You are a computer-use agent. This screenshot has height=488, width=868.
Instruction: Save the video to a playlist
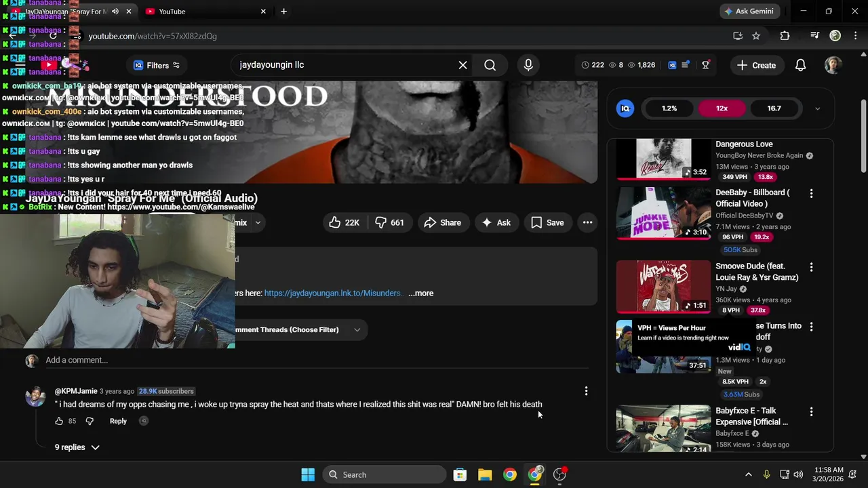547,222
